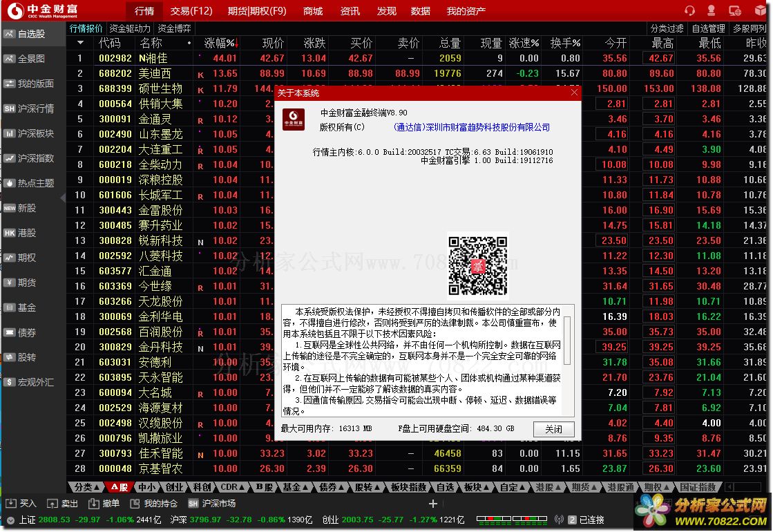This screenshot has width=773, height=532.
Task: Open 我的持仓 holdings
Action: tap(153, 504)
